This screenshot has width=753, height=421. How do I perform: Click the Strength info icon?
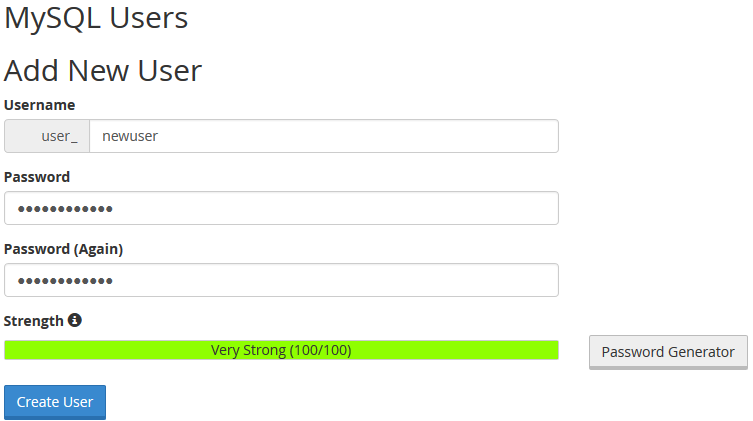point(74,320)
